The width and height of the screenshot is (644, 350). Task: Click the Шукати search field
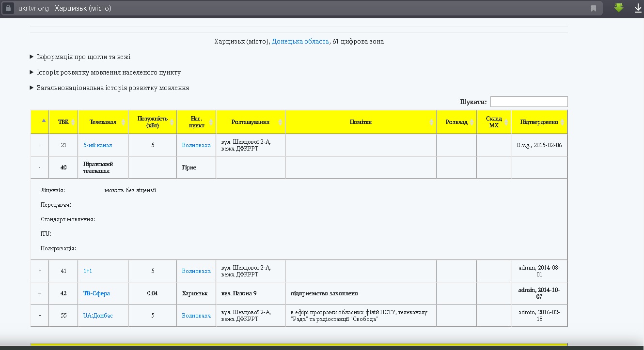[x=529, y=102]
